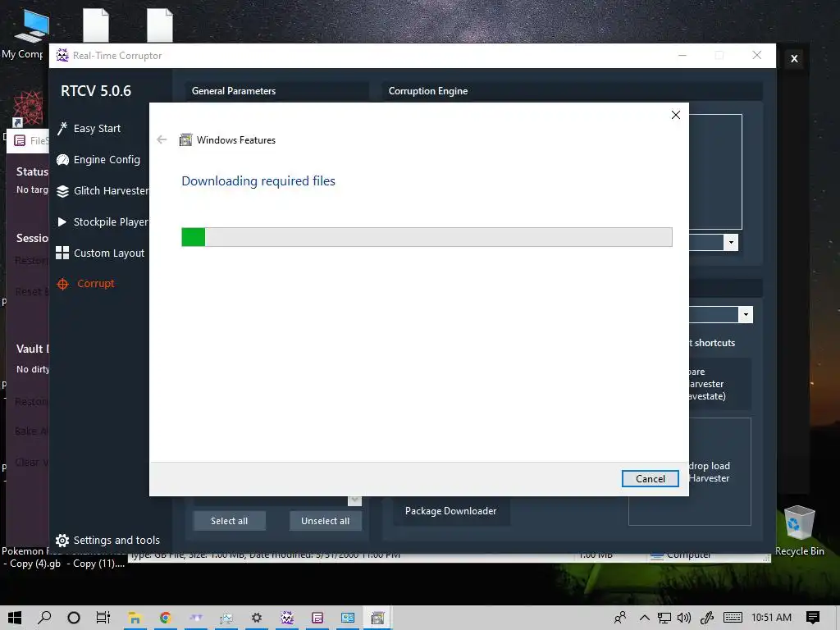This screenshot has height=630, width=840.
Task: Click the Corrupt crosshair icon
Action: [x=62, y=284]
